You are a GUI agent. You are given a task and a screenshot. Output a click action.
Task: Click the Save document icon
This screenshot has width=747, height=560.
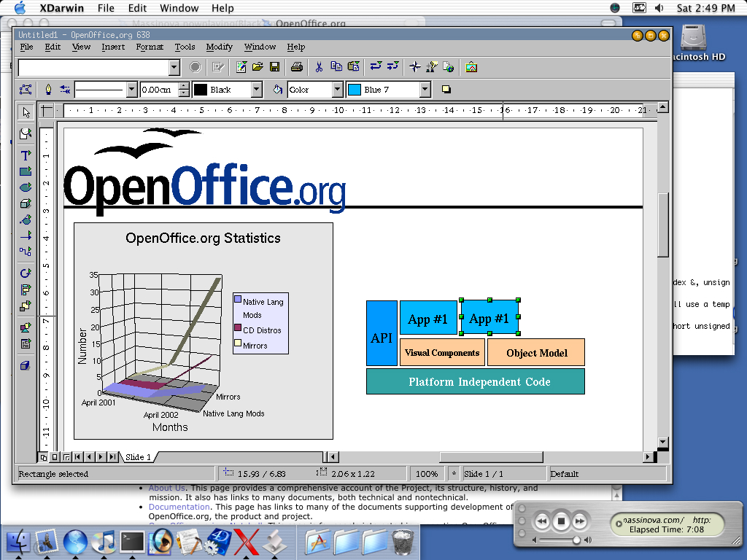[x=275, y=67]
